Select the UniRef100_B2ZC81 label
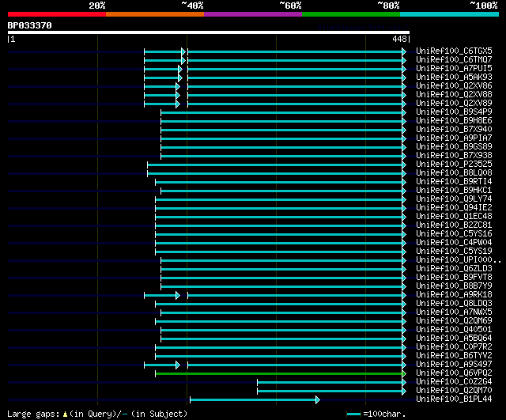Image resolution: width=506 pixels, height=420 pixels. [454, 225]
